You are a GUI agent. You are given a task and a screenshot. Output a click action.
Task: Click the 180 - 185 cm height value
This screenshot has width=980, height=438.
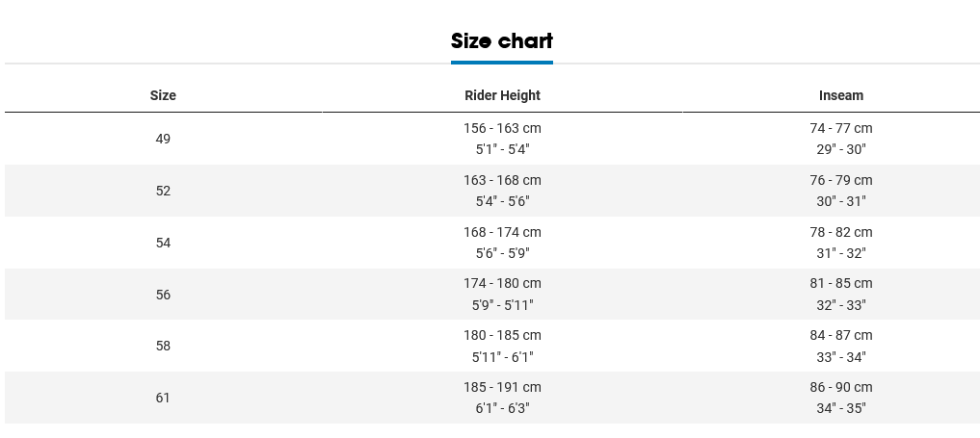502,336
